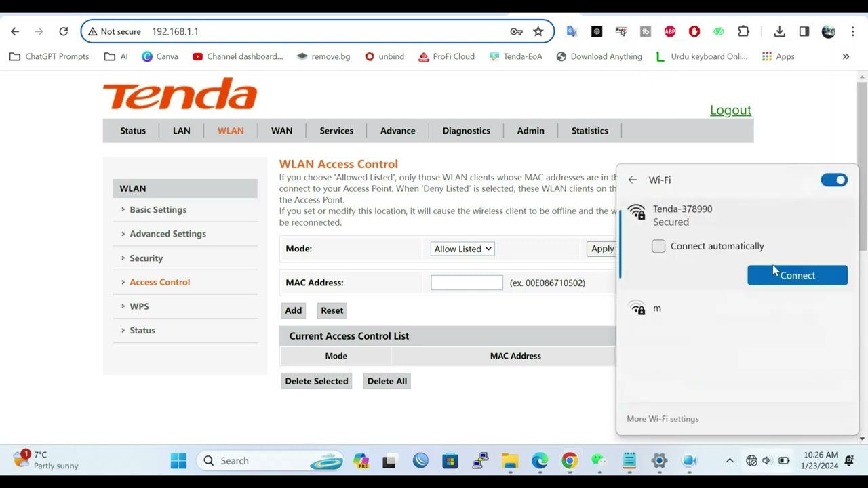Click the Reset button

point(332,310)
